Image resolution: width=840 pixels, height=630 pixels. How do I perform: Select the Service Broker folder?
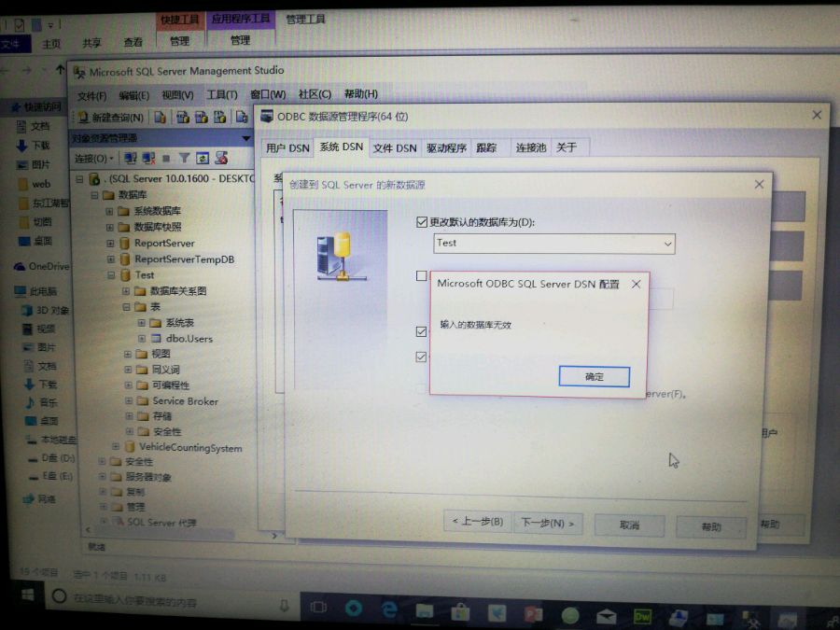(x=185, y=400)
